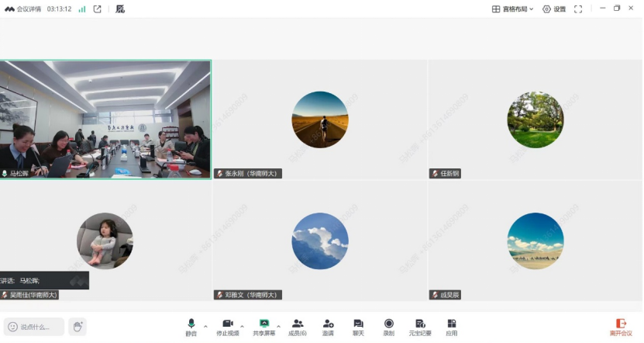This screenshot has height=343, width=644.
Task: Open the 应用 apps icon
Action: point(451,327)
